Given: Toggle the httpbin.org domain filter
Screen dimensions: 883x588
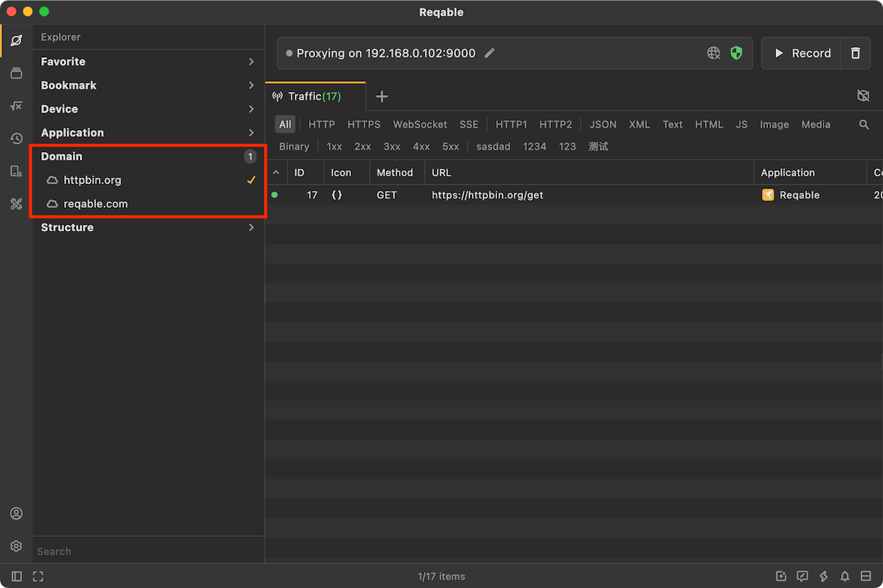Looking at the screenshot, I should (148, 180).
